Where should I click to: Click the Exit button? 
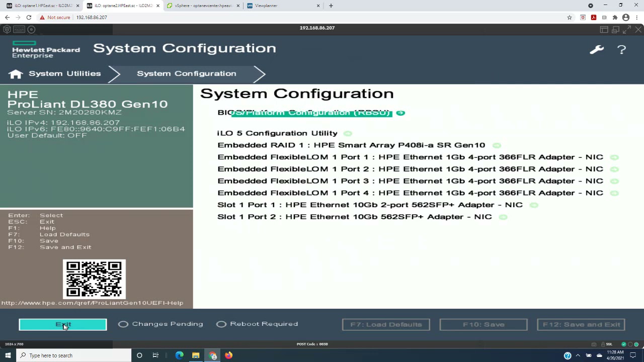tap(63, 325)
